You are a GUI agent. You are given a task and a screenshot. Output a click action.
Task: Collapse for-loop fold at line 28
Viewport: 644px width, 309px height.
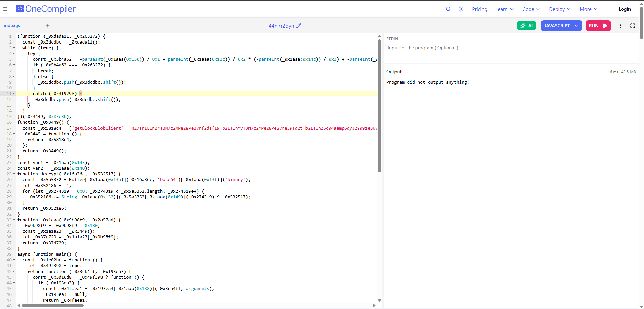click(14, 191)
